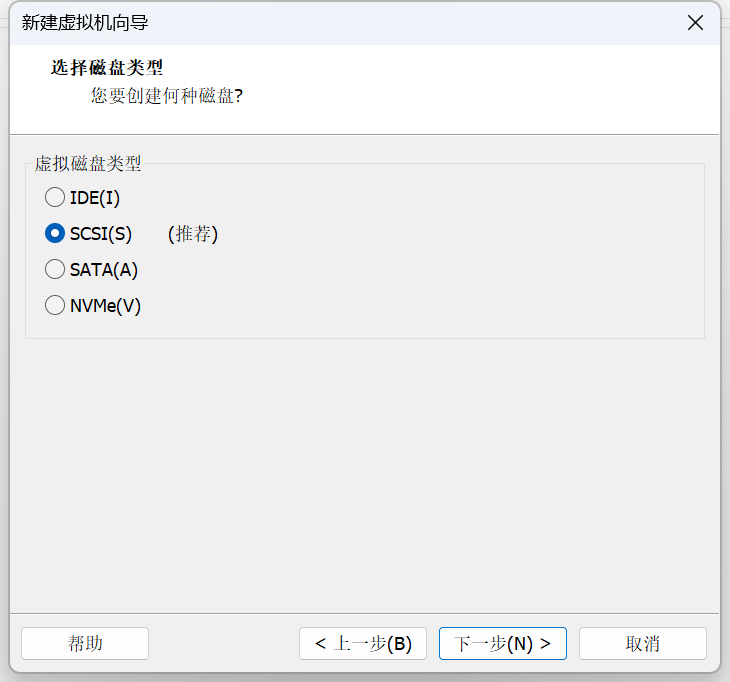Close the 新建虚拟机向导 dialog with X
This screenshot has height=682, width=730.
click(695, 22)
